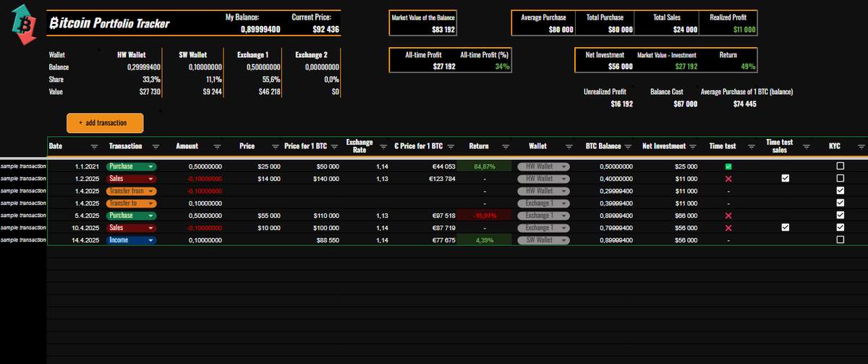Click the Return value 49%
The height and width of the screenshot is (364, 868).
748,66
